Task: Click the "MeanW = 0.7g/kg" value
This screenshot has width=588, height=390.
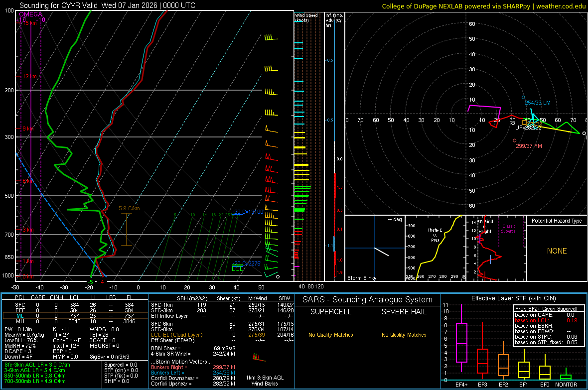Action: pyautogui.click(x=24, y=335)
